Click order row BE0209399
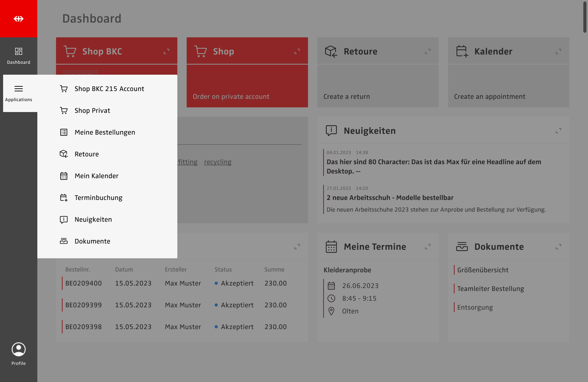588x382 pixels. click(x=84, y=305)
